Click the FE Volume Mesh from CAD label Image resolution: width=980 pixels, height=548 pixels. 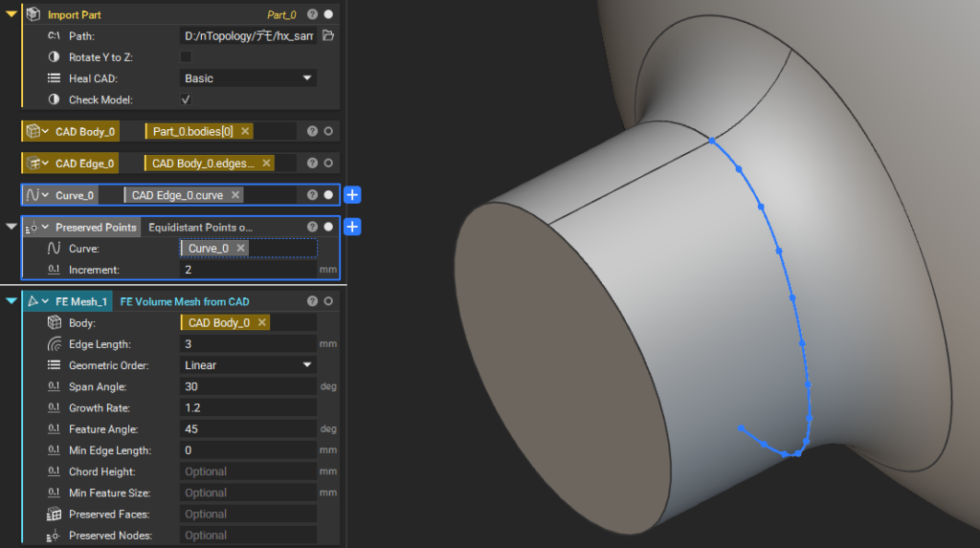pyautogui.click(x=184, y=302)
